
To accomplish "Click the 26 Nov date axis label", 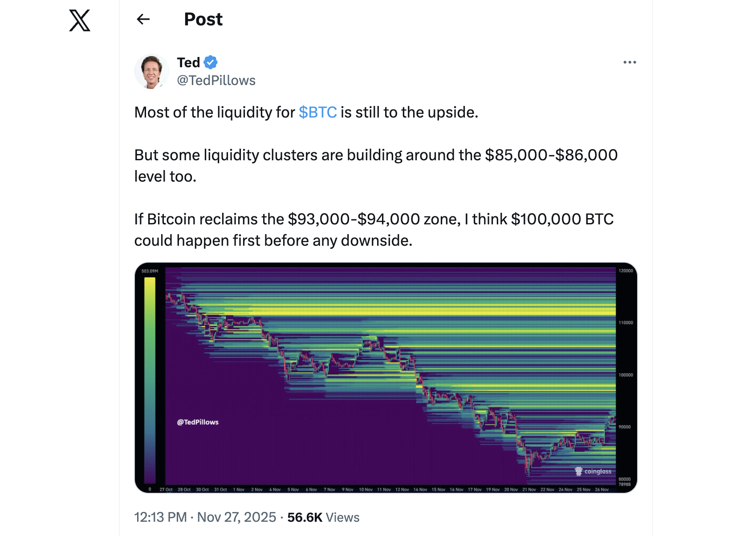I will point(602,489).
